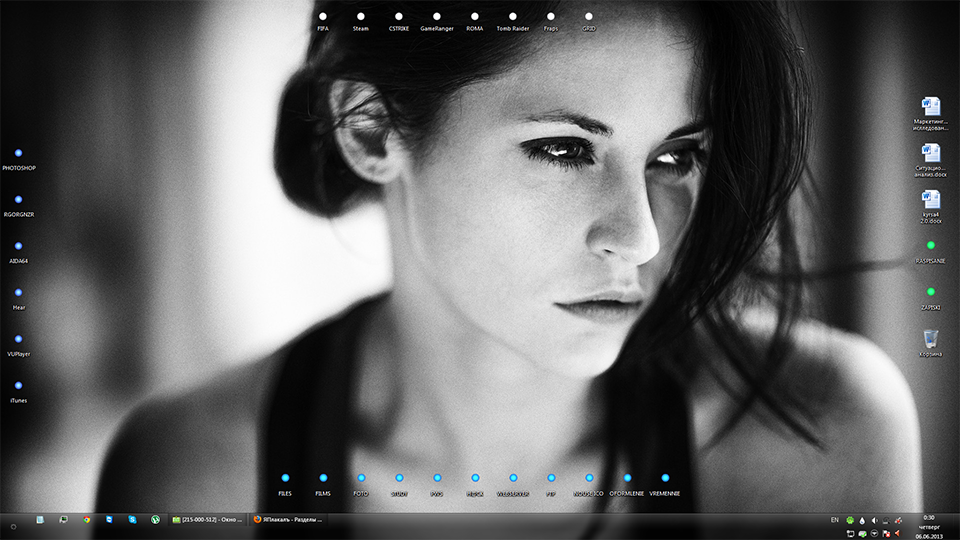Image resolution: width=960 pixels, height=540 pixels.
Task: Open the GameRanger shortcut
Action: pos(437,17)
